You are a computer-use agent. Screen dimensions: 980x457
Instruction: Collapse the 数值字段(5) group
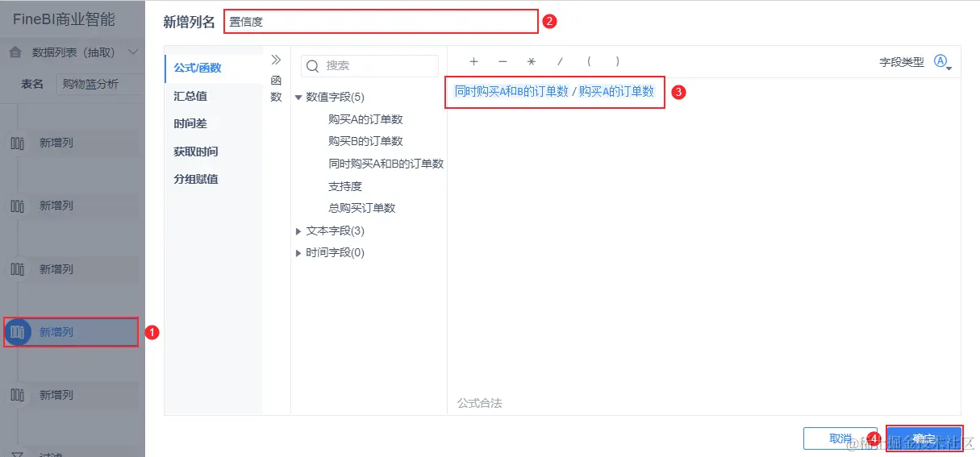298,98
